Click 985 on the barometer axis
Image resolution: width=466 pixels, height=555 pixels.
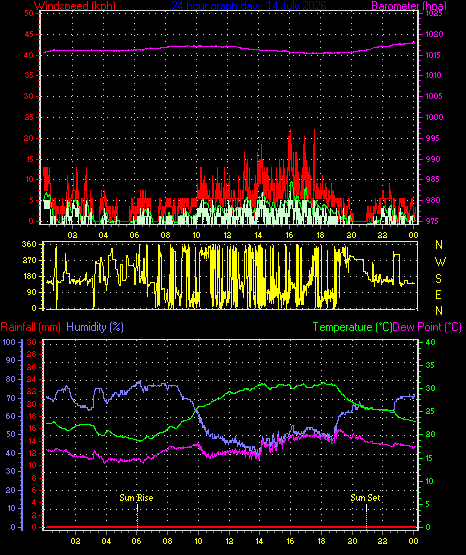coord(433,179)
